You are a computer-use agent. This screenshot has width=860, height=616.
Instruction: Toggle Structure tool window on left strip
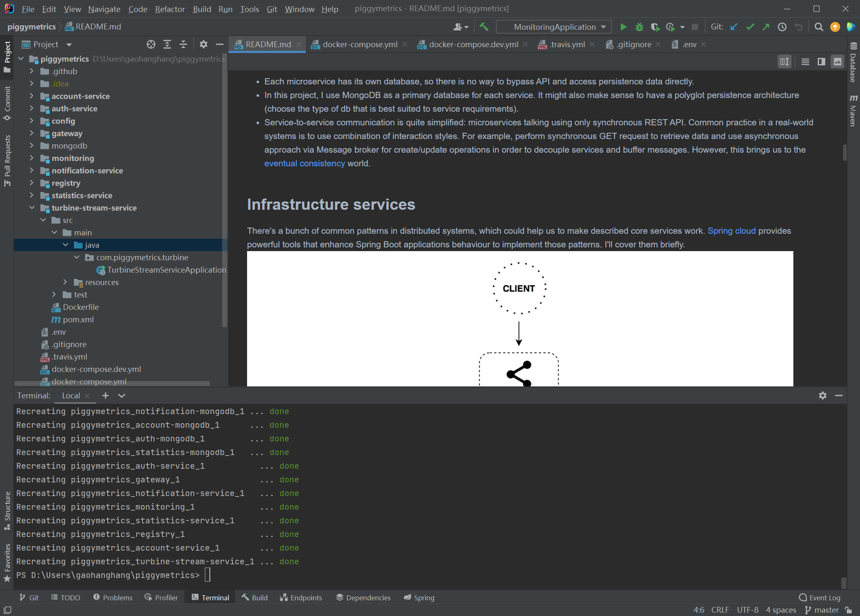tap(7, 511)
